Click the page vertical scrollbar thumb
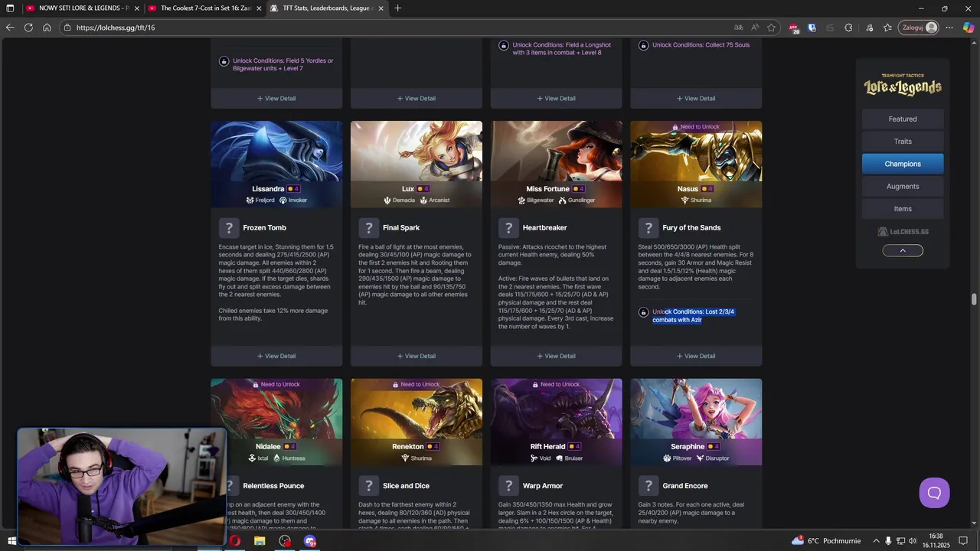 click(x=974, y=299)
